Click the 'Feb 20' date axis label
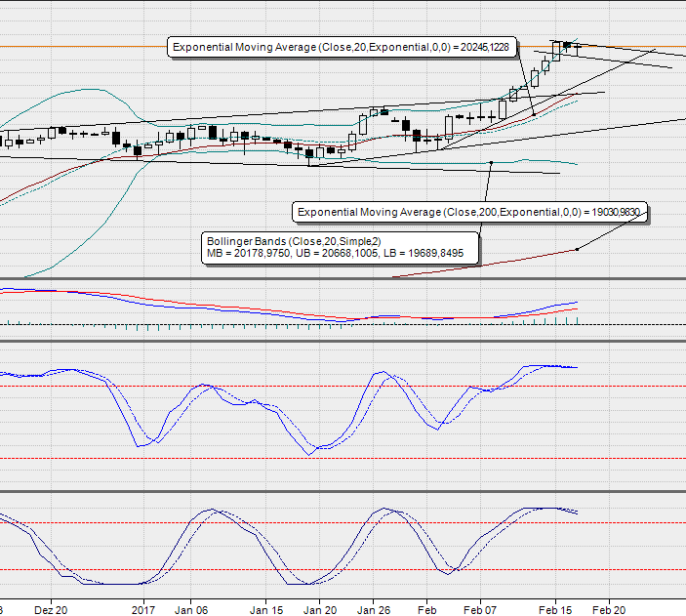 (x=609, y=610)
